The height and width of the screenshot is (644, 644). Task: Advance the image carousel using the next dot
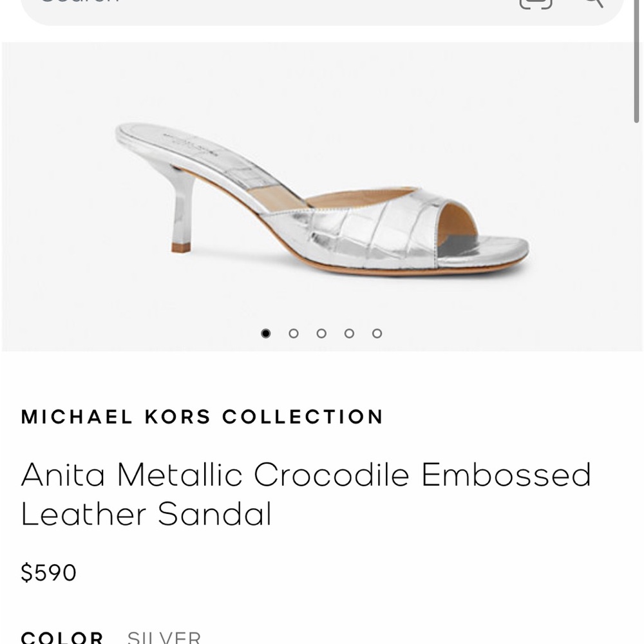[294, 334]
